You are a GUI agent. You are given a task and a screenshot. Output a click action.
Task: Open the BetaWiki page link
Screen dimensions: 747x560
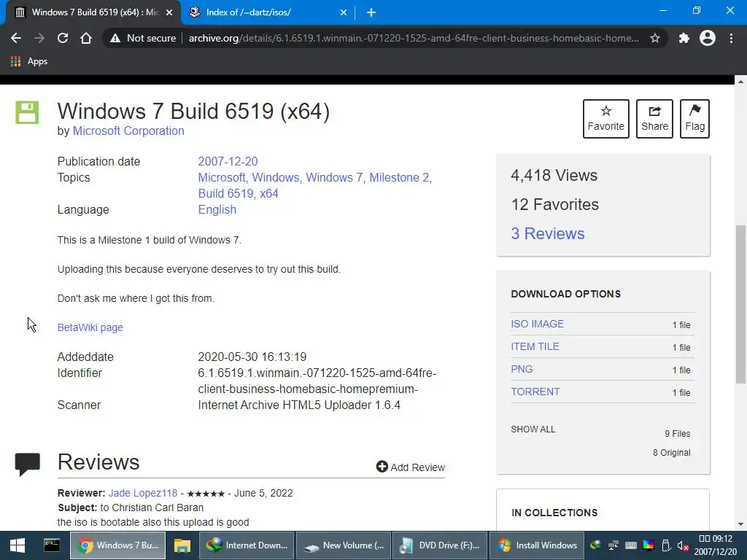[x=90, y=327]
